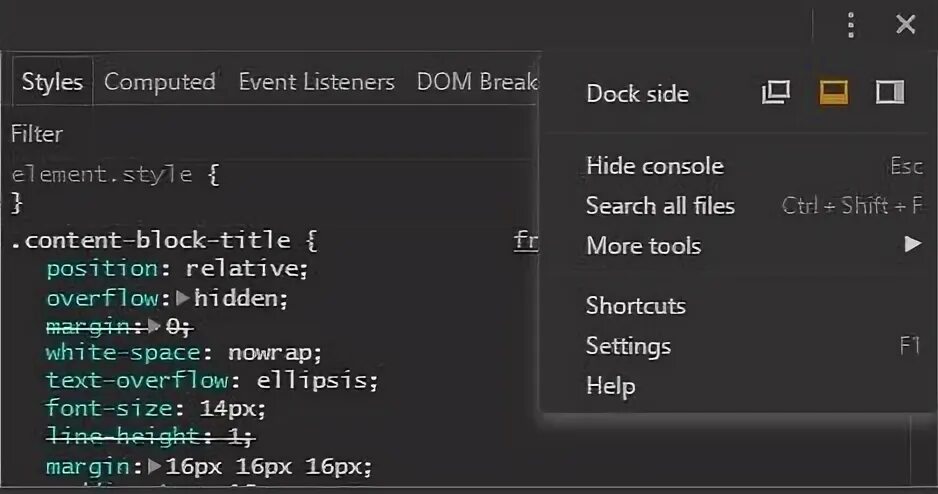Select the Styles tab

[x=52, y=82]
